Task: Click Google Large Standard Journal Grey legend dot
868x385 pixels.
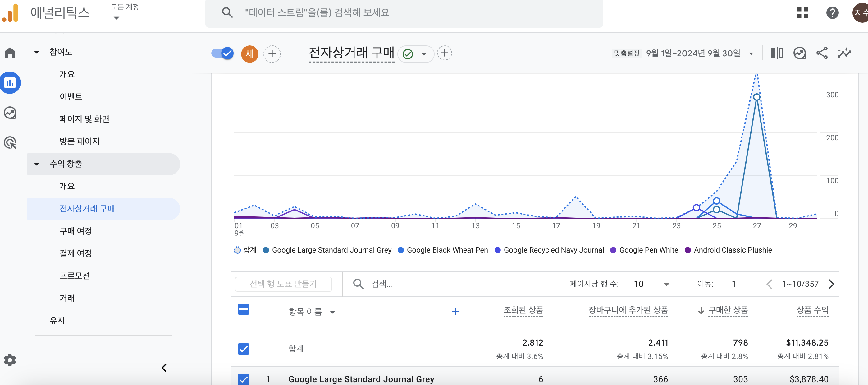Action: (x=266, y=250)
